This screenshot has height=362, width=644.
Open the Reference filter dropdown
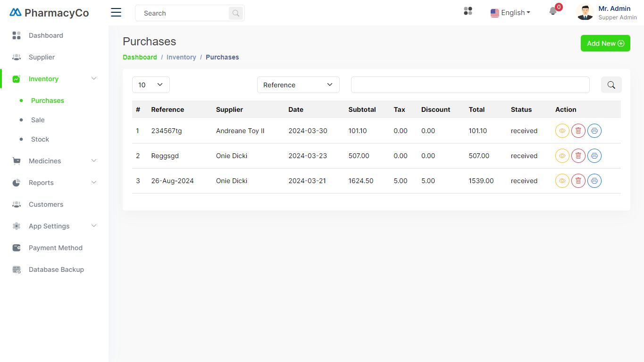[x=298, y=85]
